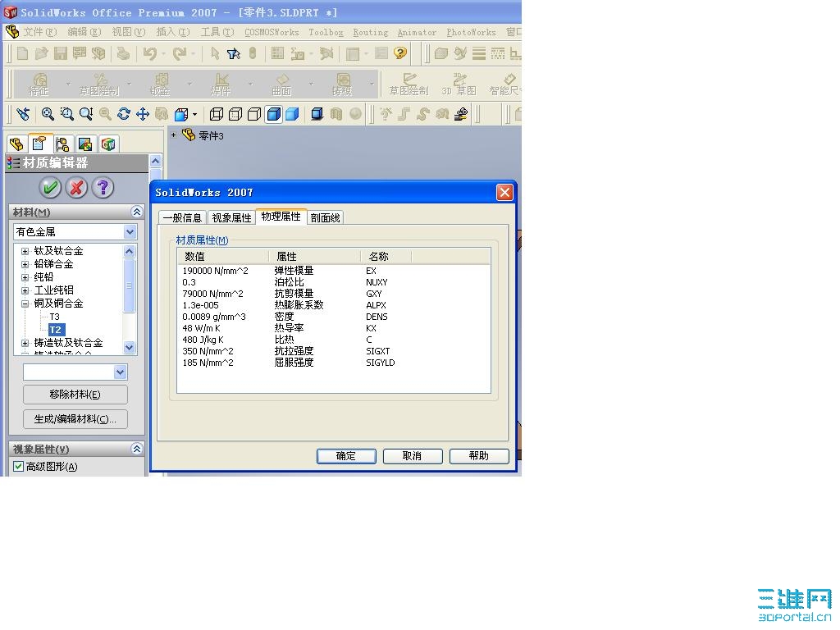Select the T3 material in tree

click(x=55, y=317)
